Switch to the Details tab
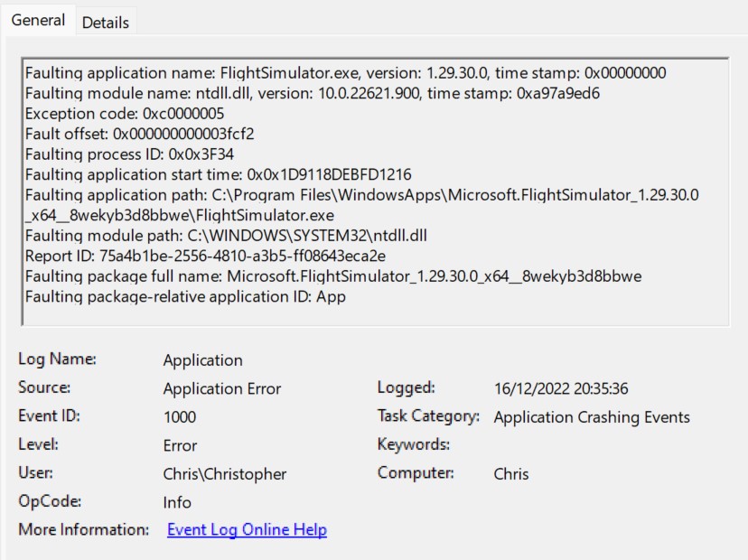Screen dimensions: 748x560 [x=105, y=22]
